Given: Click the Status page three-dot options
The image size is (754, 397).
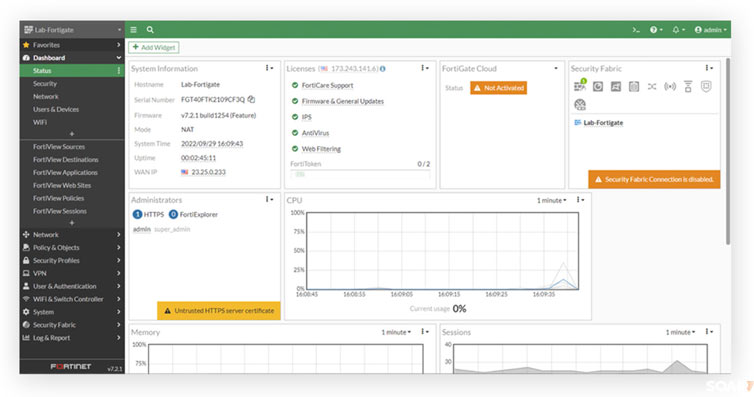Looking at the screenshot, I should click(119, 71).
